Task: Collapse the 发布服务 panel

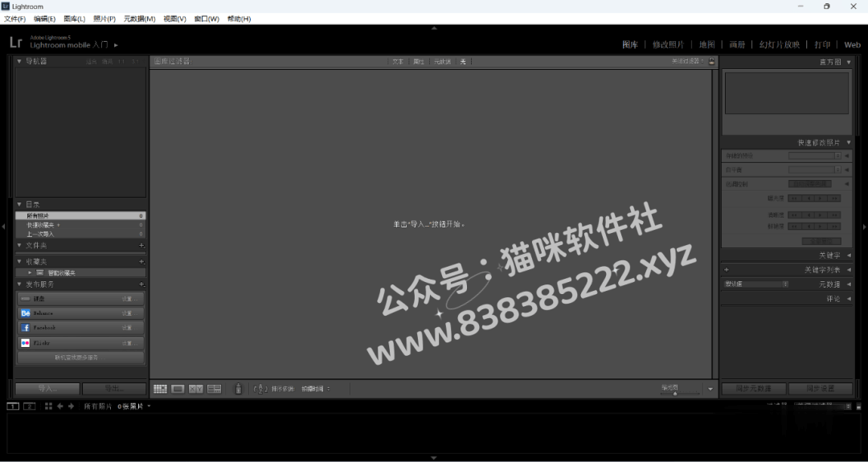Action: 19,284
